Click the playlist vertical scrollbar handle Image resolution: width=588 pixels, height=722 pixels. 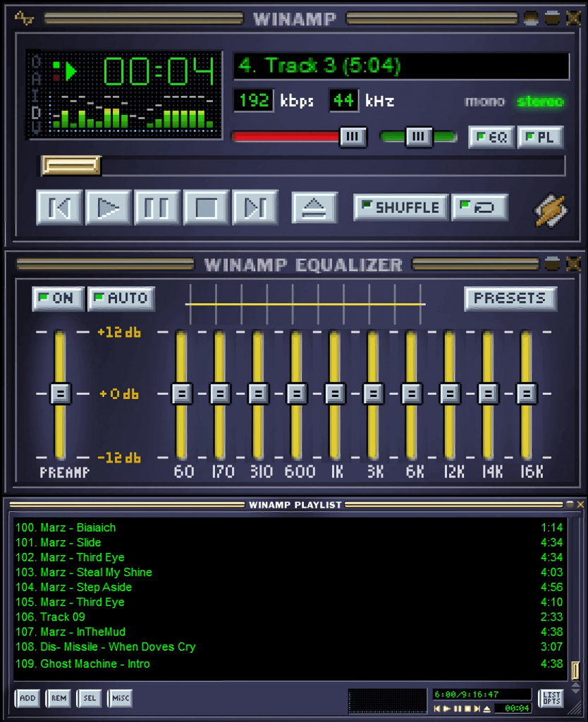[575, 671]
